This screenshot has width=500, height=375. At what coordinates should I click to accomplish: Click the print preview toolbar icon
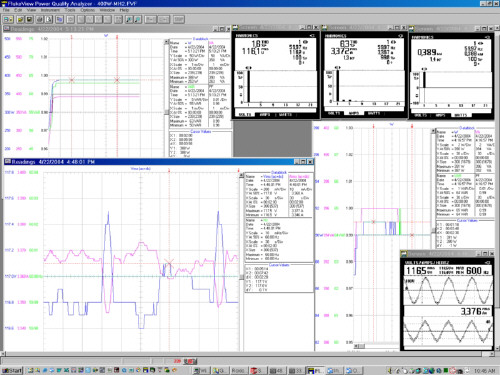tap(48, 20)
